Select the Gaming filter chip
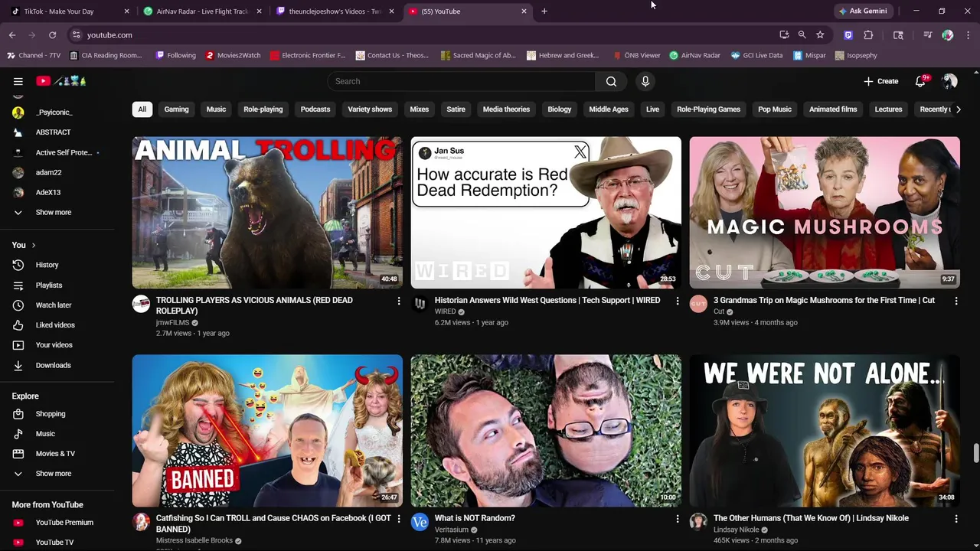 (176, 109)
